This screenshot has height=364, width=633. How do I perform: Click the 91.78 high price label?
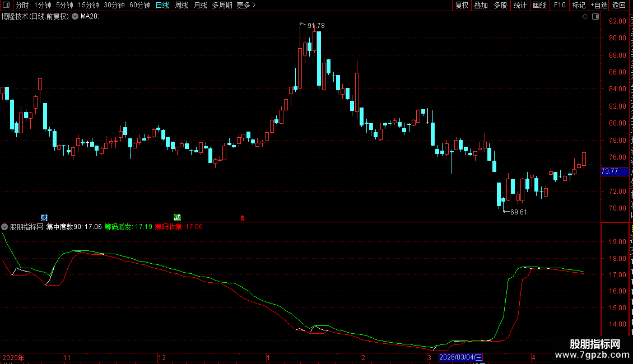[316, 25]
